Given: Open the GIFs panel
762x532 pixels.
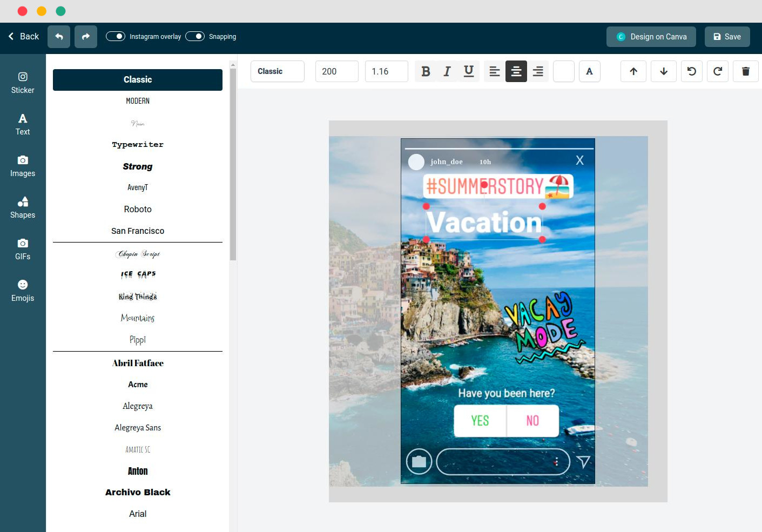Looking at the screenshot, I should tap(22, 248).
